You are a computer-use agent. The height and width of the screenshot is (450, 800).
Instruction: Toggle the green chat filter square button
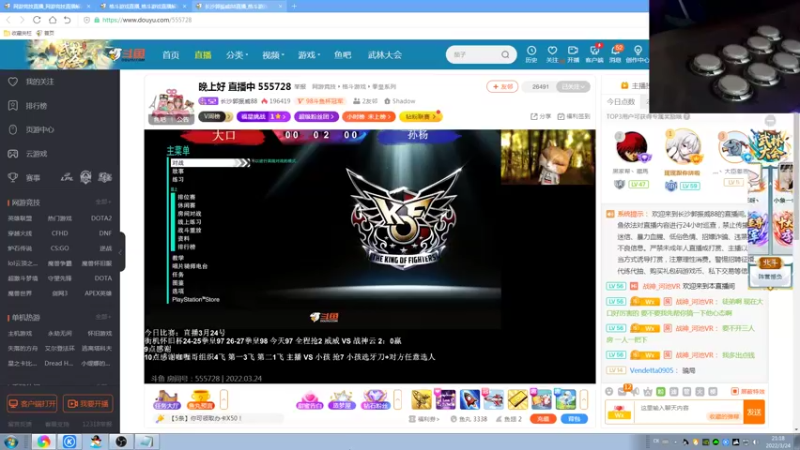click(661, 391)
